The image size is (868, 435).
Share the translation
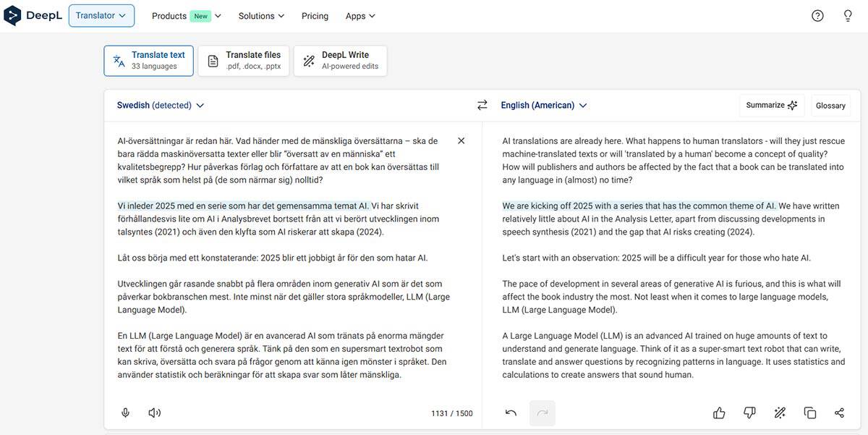(x=839, y=413)
